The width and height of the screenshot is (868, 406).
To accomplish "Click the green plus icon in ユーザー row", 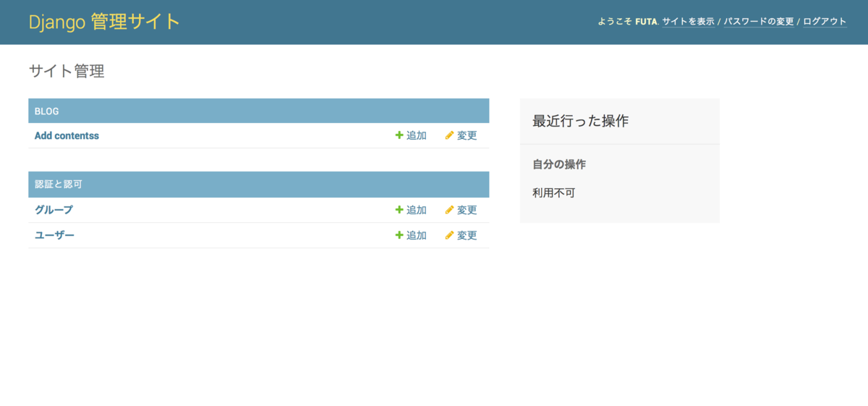I will [399, 235].
